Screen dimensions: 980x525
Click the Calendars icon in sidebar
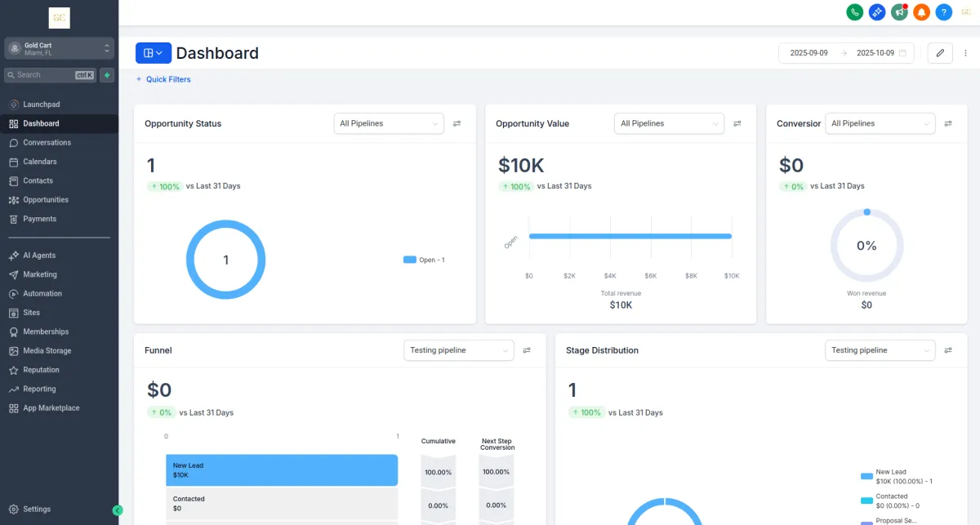(x=14, y=162)
